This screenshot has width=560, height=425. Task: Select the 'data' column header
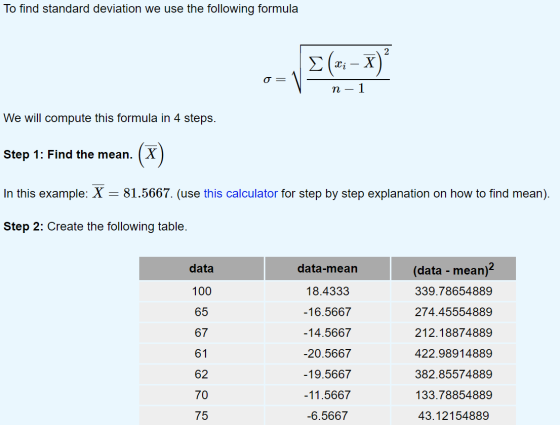tap(201, 268)
